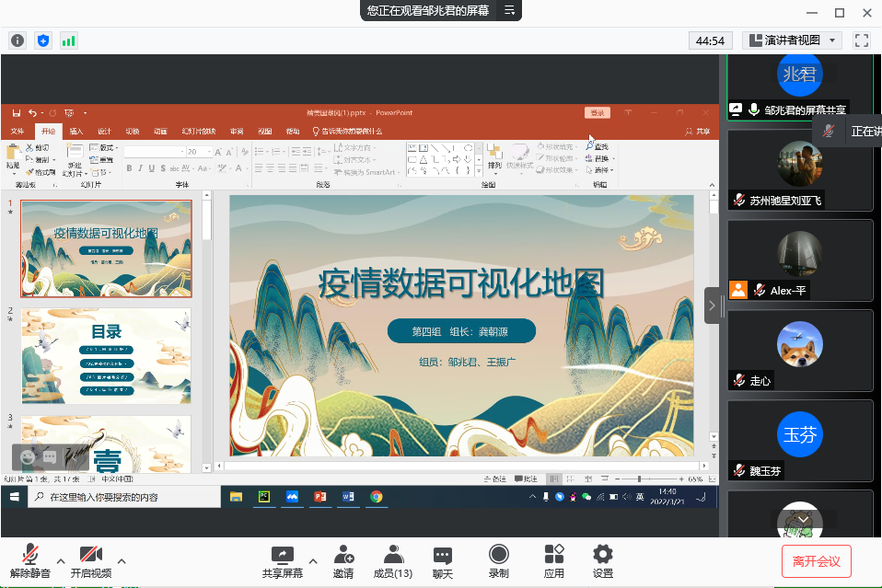Viewport: 882px width, 588px height.
Task: Open the 聊天 chat panel
Action: (x=443, y=561)
